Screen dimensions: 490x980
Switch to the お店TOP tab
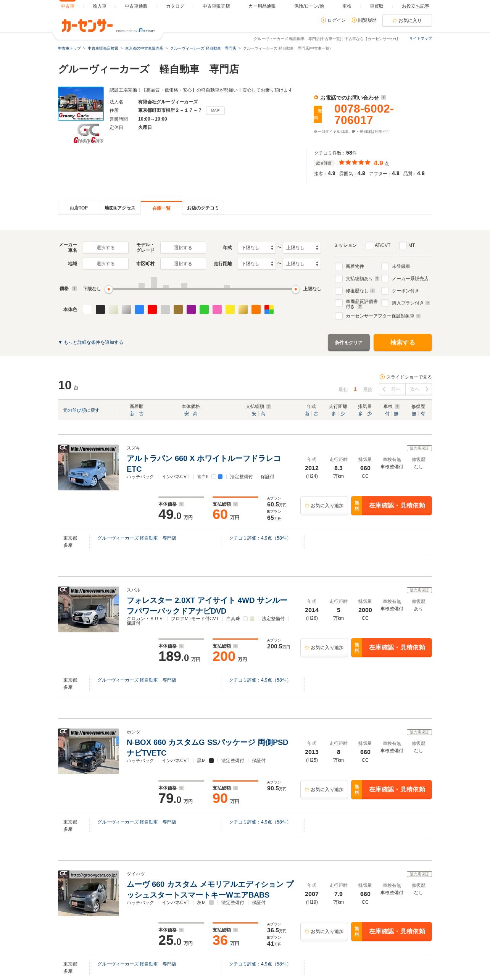click(79, 208)
